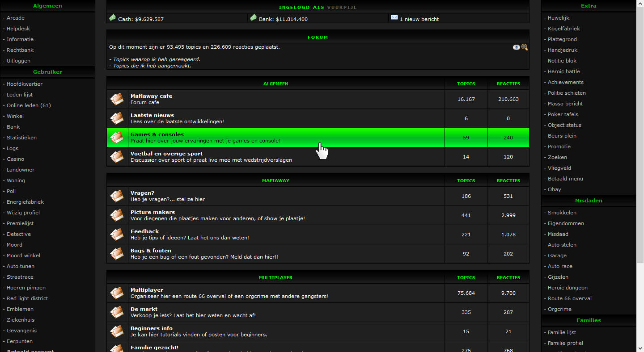Open the Feedback forum
The width and height of the screenshot is (644, 352).
pos(144,231)
